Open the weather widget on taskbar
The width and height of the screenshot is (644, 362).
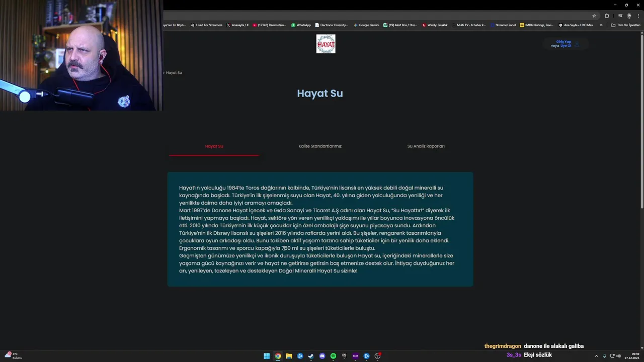coord(13,355)
